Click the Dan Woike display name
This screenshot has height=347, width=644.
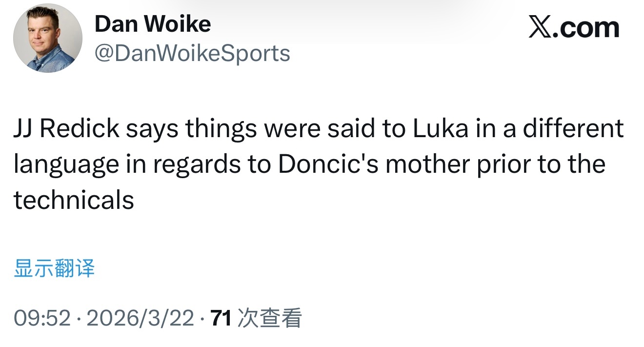tap(153, 24)
